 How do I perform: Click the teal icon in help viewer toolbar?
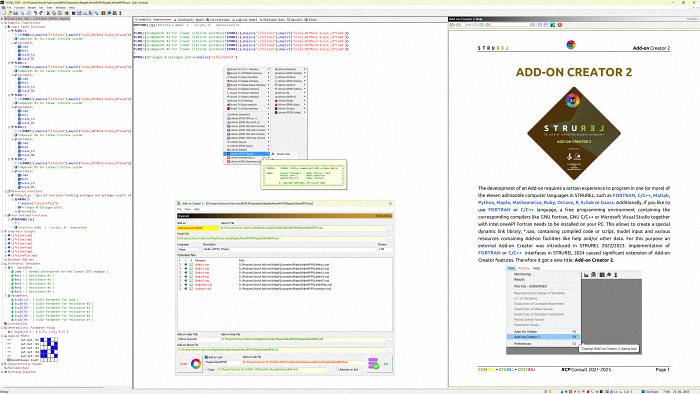pos(553,25)
